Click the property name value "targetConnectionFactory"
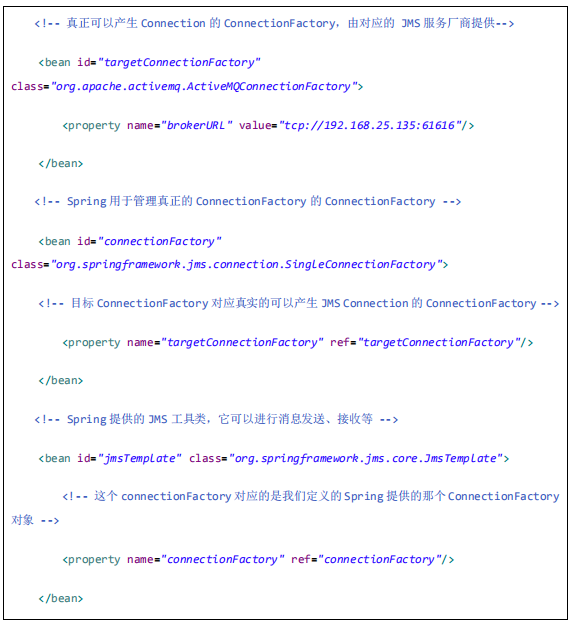 242,343
